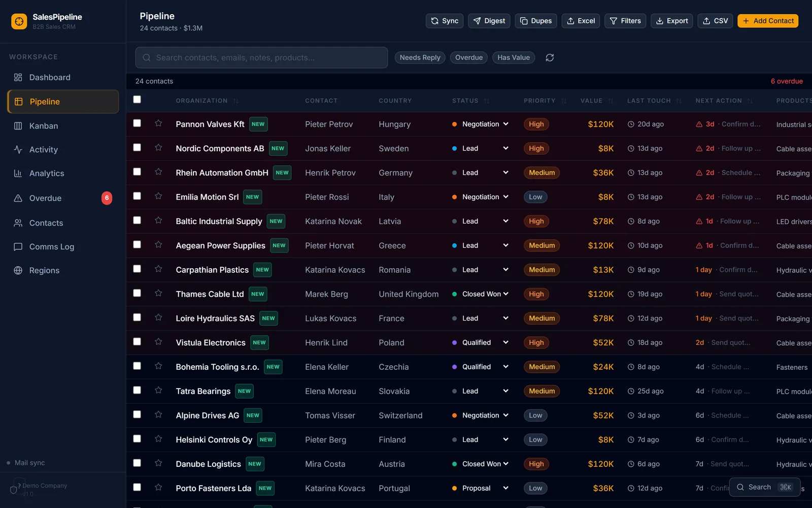Click the red Overdue count badge

tap(107, 198)
